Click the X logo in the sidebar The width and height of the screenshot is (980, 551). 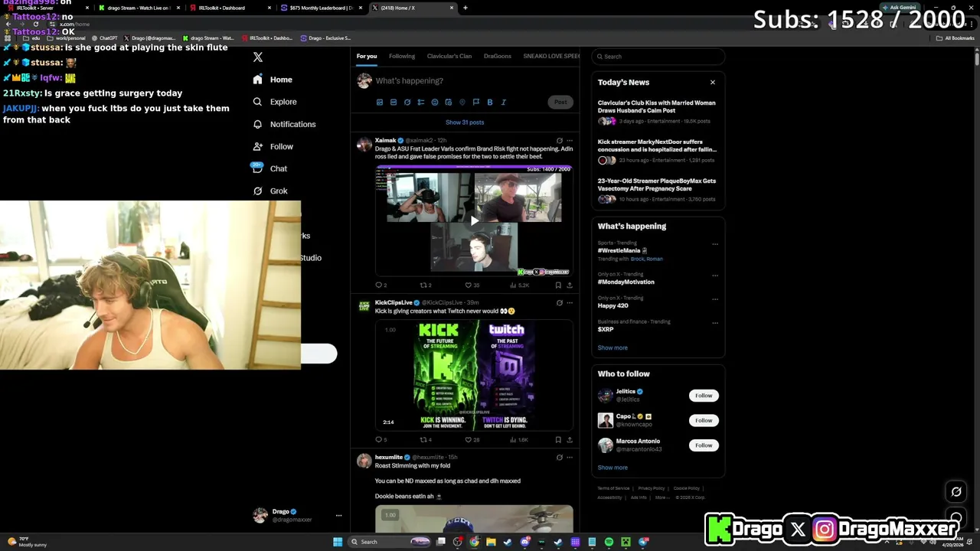pos(258,57)
